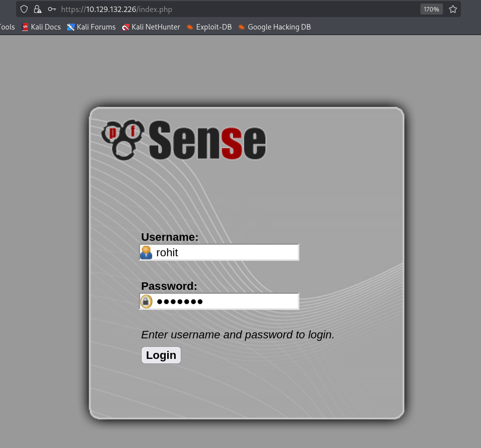Viewport: 481px width, 448px height.
Task: Open the Exploit-DB bookmark
Action: (x=209, y=27)
